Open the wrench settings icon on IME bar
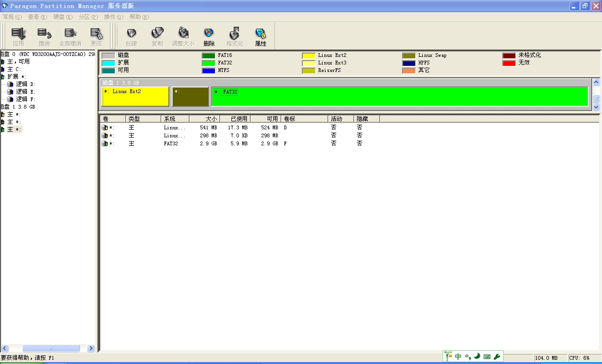This screenshot has height=364, width=602. 497,356
